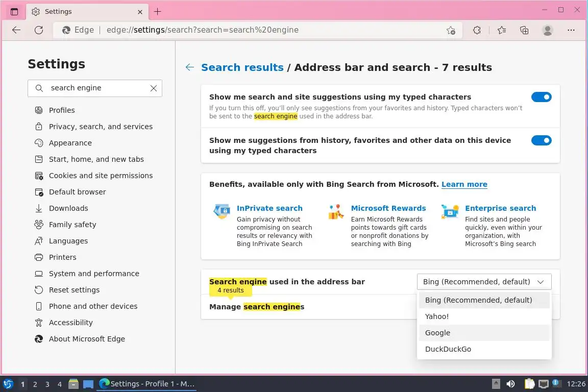The height and width of the screenshot is (392, 588).
Task: Open the taskbar file manager icon
Action: tap(73, 384)
